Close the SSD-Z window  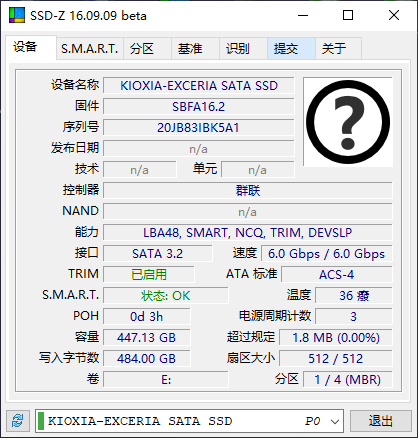pyautogui.click(x=394, y=15)
